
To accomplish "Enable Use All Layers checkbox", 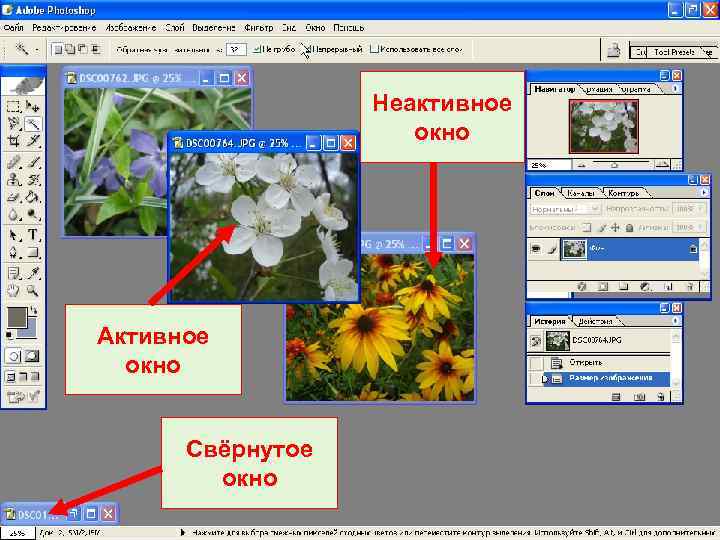I will [x=374, y=49].
